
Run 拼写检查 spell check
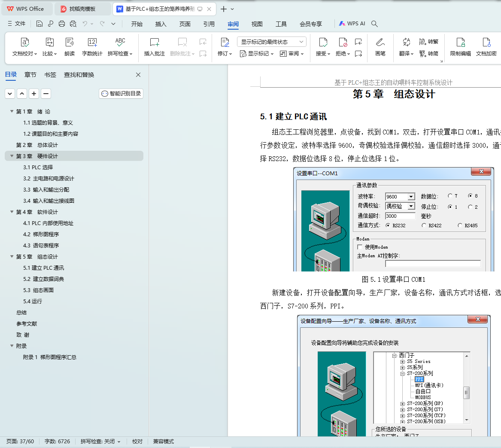pos(120,47)
